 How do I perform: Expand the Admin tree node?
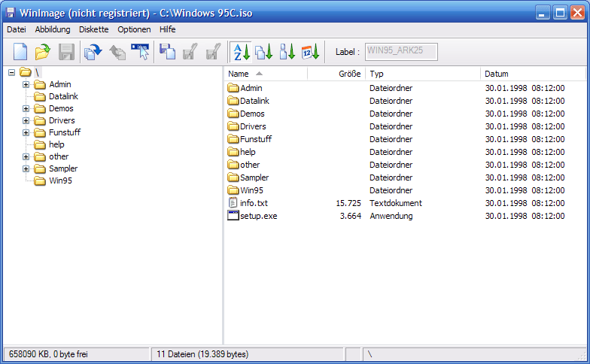[x=26, y=84]
